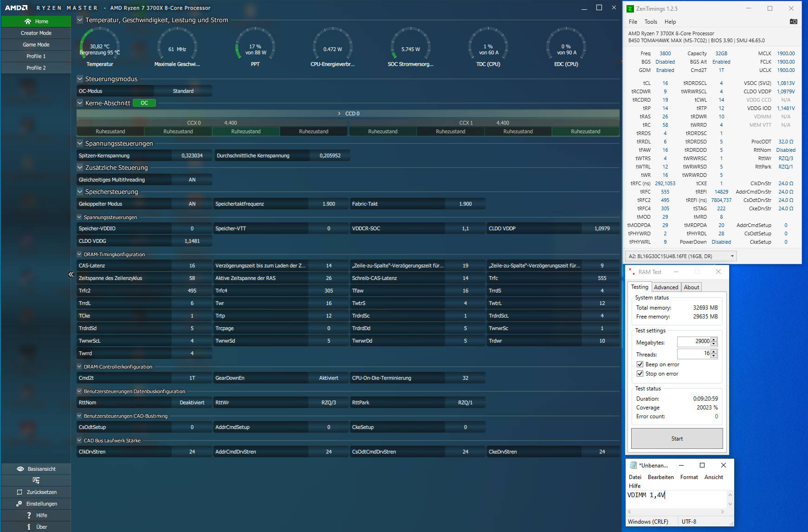Select the Testing tab in RAM Test
This screenshot has width=808, height=532.
coord(640,287)
